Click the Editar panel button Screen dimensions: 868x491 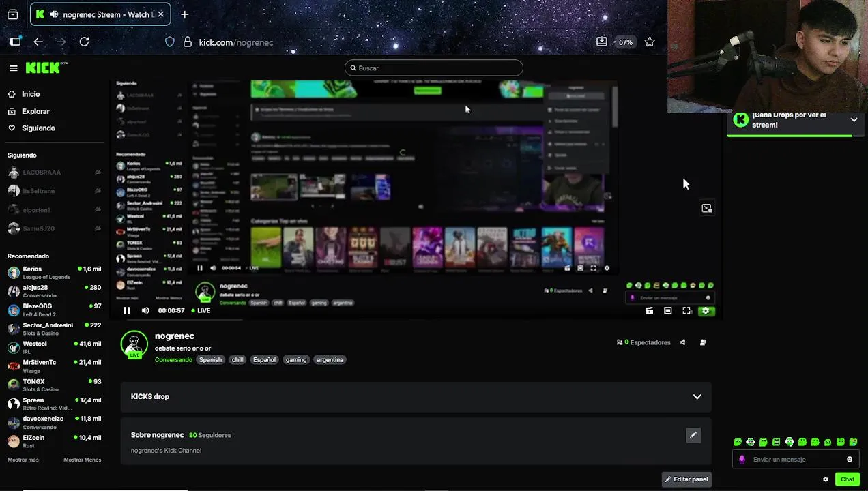coord(686,479)
